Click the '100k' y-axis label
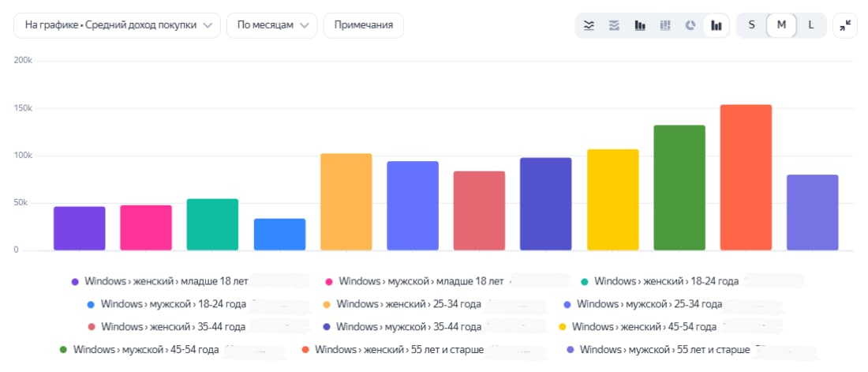Screen dimensions: 868x372 click(x=23, y=156)
